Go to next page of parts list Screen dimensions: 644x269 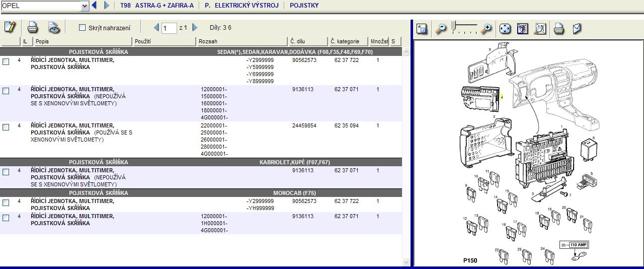click(195, 28)
